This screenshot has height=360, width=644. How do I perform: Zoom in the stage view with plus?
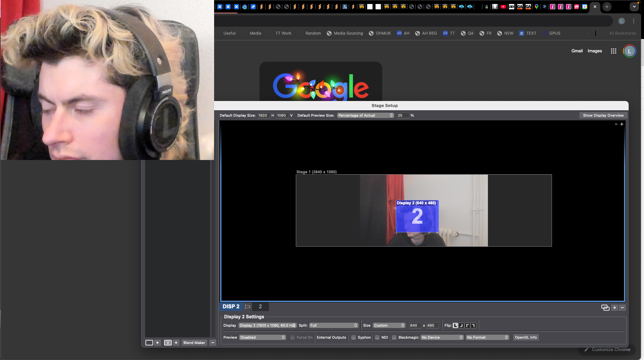pos(622,124)
